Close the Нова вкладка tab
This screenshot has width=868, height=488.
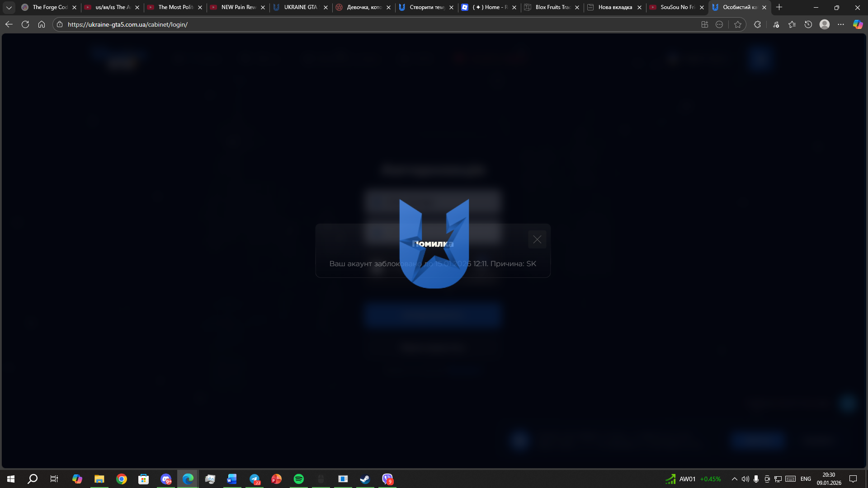point(639,7)
